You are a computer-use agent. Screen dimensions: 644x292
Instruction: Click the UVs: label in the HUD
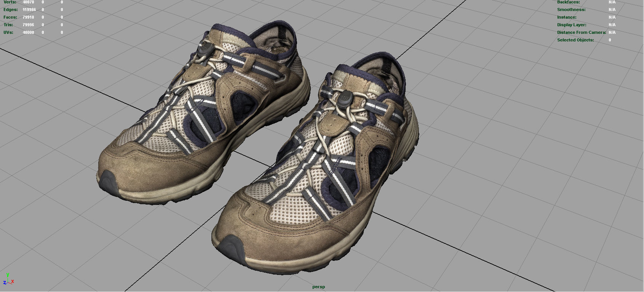[8, 32]
